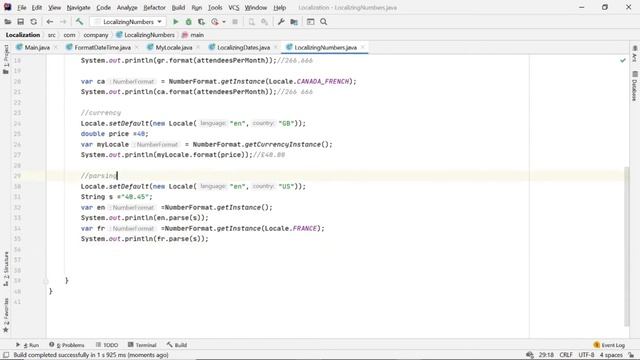
Task: Click the main method breadcrumb
Action: pos(193,35)
